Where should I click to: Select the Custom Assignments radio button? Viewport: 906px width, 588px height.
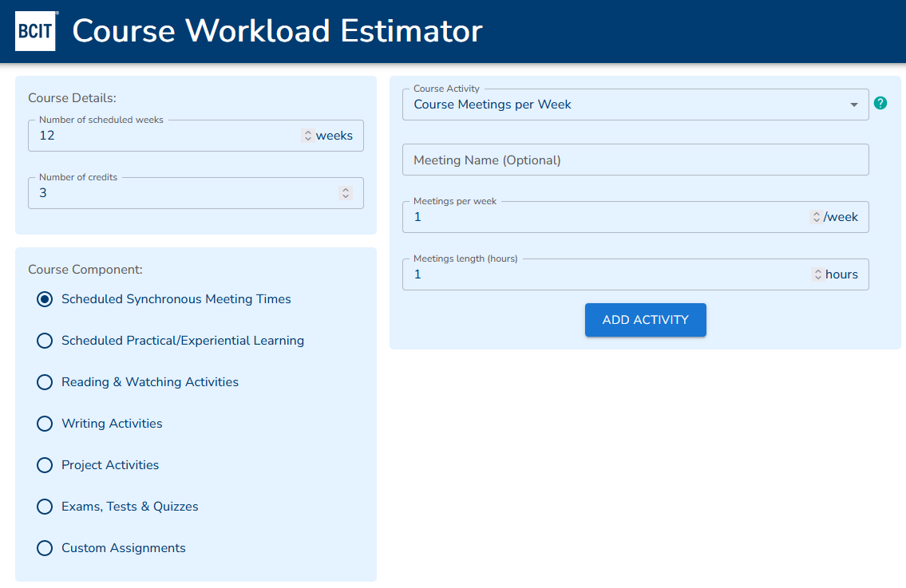pyautogui.click(x=45, y=548)
